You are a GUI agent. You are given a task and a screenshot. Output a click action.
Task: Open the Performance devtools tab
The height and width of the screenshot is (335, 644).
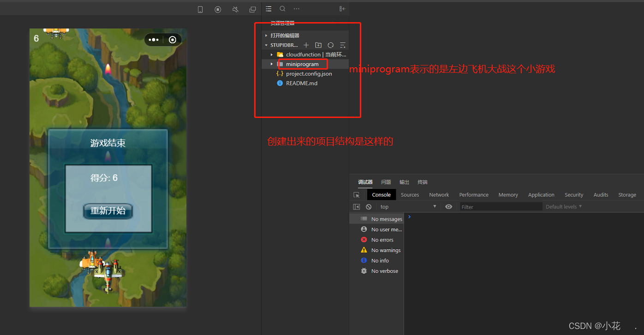pyautogui.click(x=474, y=195)
